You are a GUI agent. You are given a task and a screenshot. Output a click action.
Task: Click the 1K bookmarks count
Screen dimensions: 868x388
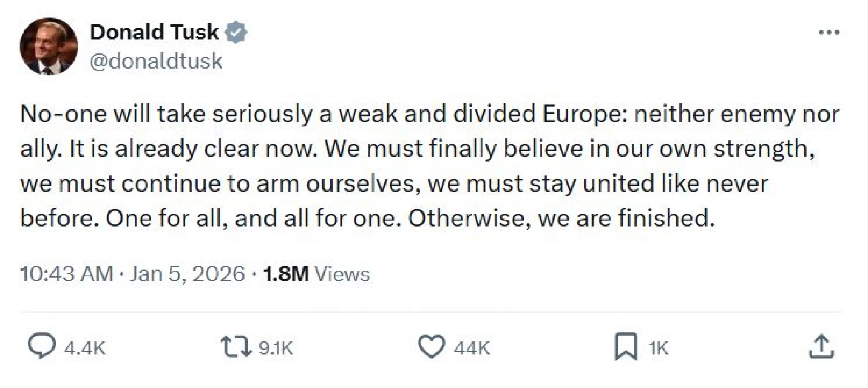[x=658, y=348]
